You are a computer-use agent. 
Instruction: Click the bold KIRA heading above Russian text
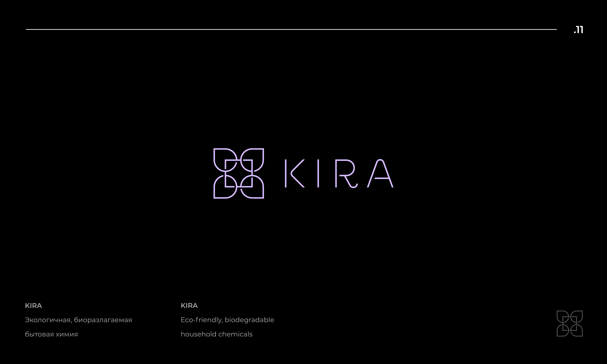(x=33, y=306)
